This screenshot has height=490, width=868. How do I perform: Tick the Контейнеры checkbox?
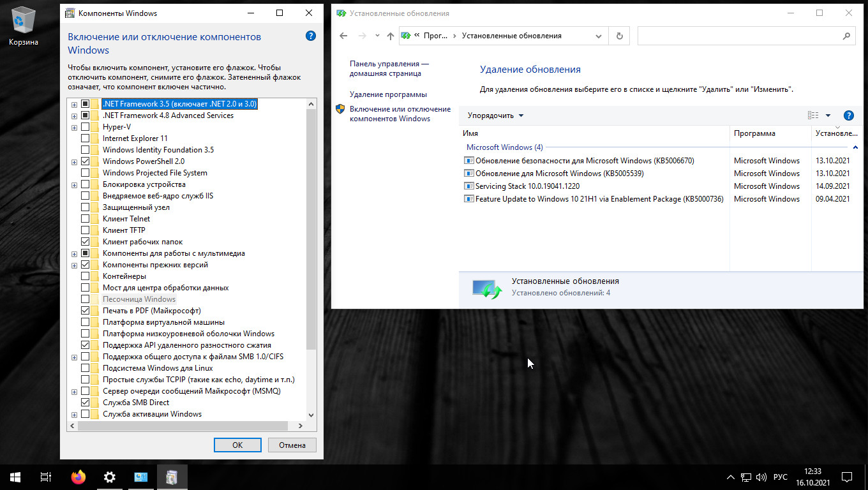pos(85,276)
